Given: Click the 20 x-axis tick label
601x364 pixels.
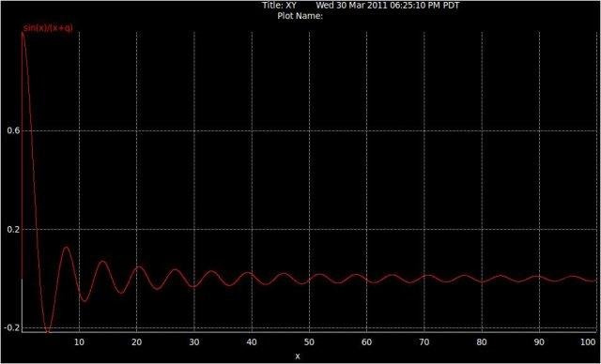Looking at the screenshot, I should 137,341.
